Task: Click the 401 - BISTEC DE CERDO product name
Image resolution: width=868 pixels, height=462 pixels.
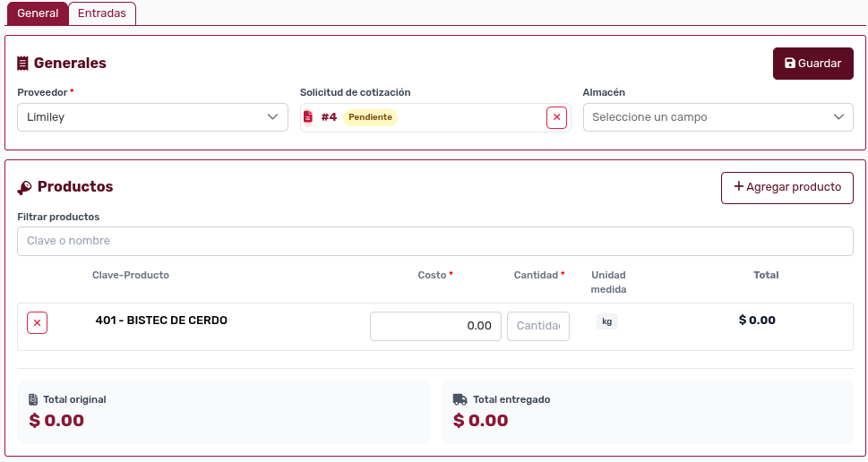Action: pos(161,321)
